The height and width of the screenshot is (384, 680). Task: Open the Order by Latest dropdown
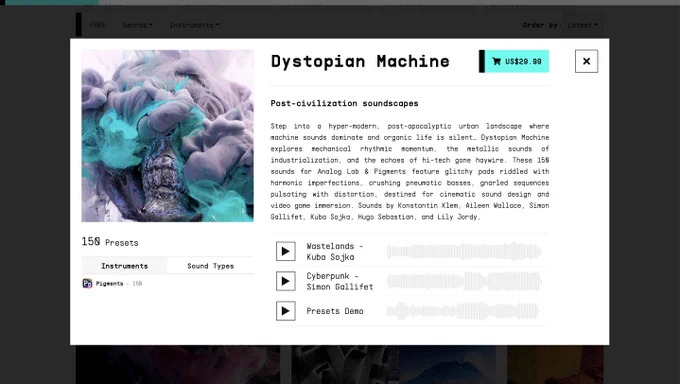click(x=582, y=25)
